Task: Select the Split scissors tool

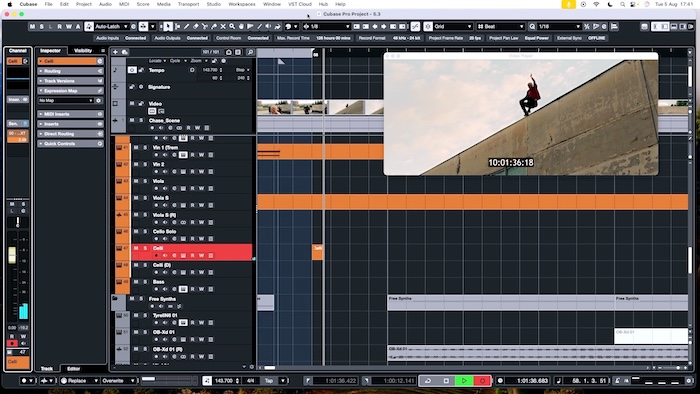Action: 205,26
